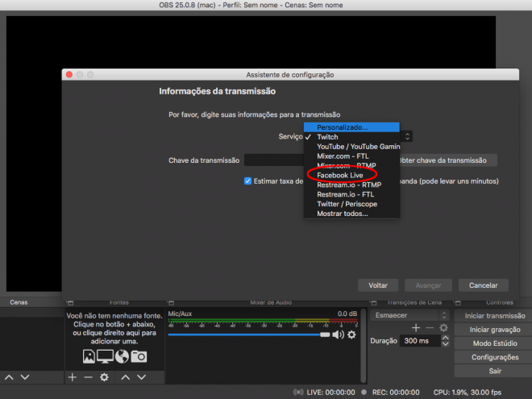Click the REC status dot indicator

click(364, 393)
